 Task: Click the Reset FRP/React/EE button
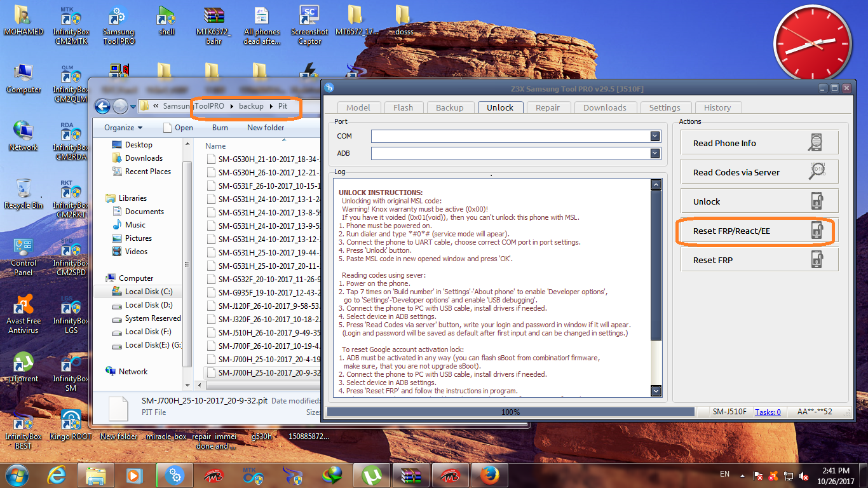[759, 231]
